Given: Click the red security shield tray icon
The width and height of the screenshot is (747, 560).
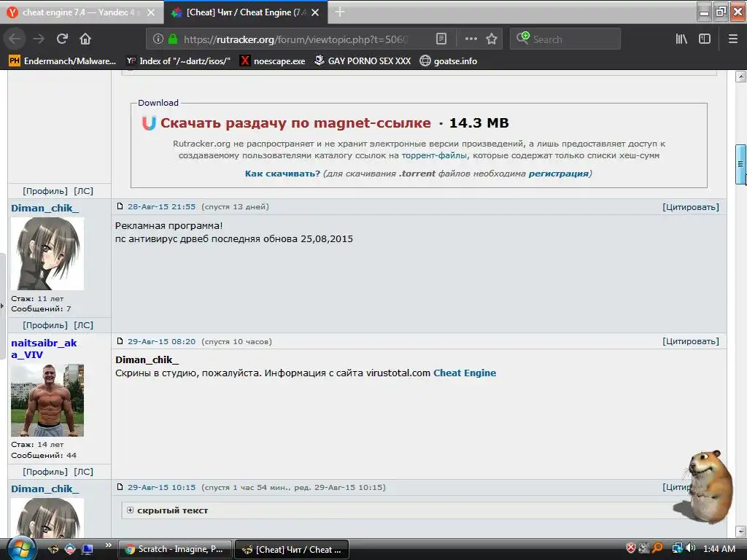Looking at the screenshot, I should click(x=631, y=548).
